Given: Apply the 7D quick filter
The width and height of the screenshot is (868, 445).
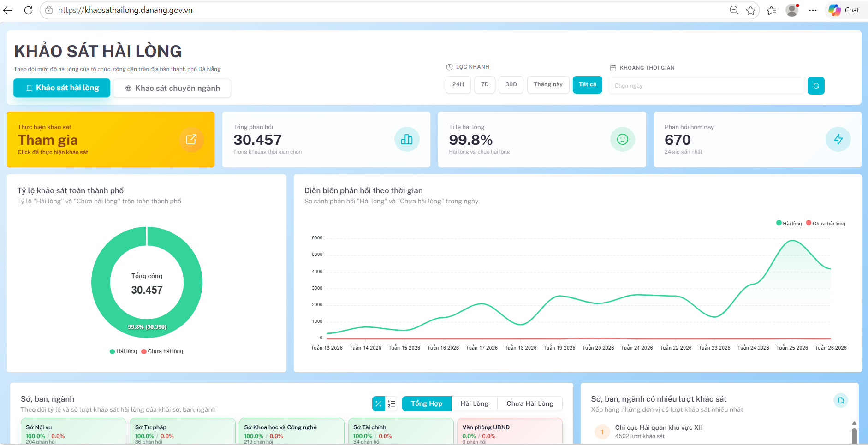Looking at the screenshot, I should [x=485, y=85].
